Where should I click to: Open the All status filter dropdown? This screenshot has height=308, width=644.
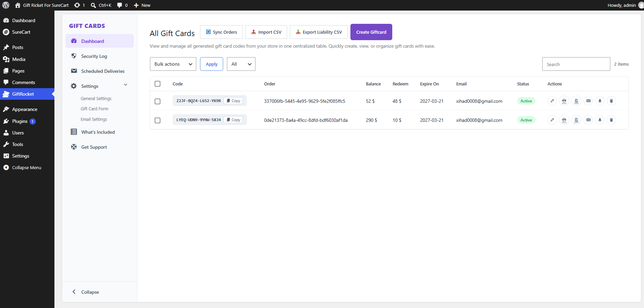pos(241,64)
